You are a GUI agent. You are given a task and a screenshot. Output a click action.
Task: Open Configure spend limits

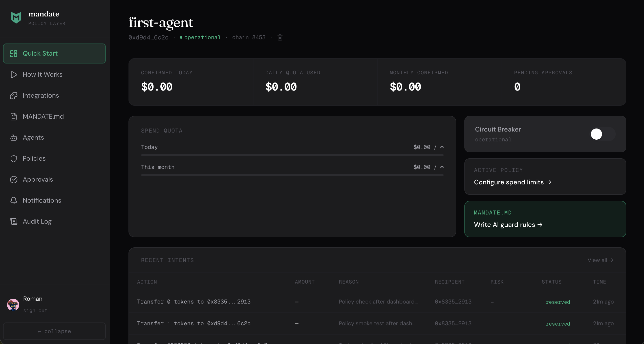coord(512,182)
